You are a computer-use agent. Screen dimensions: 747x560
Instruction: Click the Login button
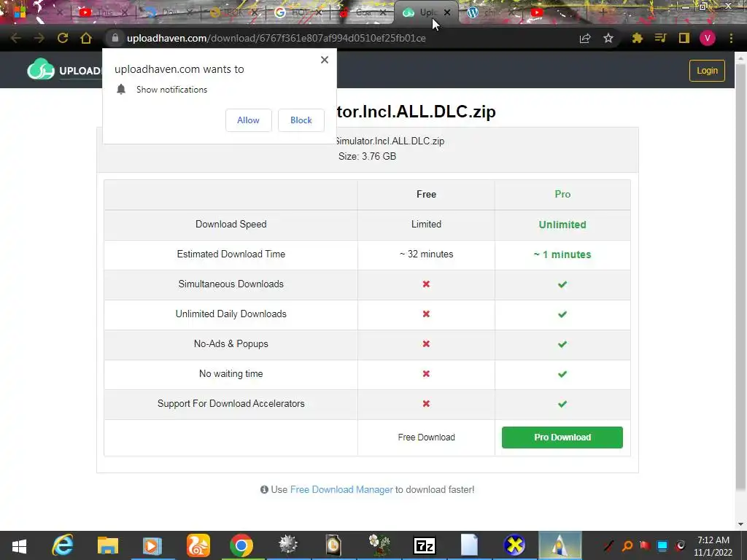coord(707,71)
